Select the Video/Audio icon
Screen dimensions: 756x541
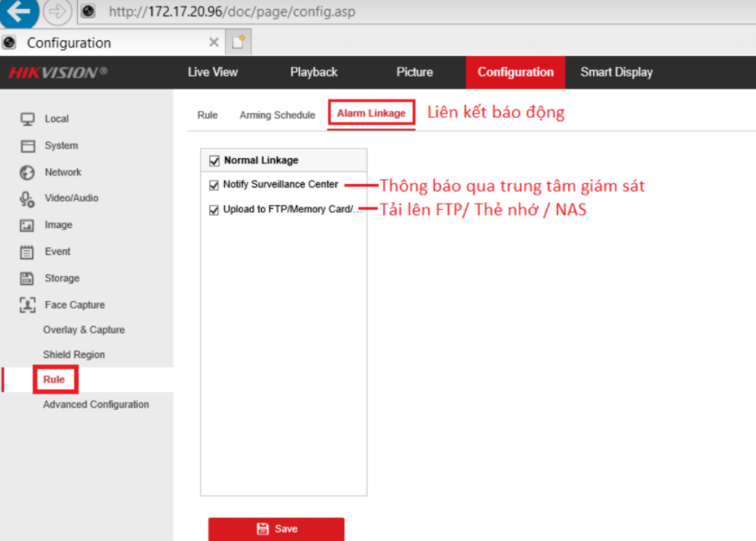click(x=28, y=198)
